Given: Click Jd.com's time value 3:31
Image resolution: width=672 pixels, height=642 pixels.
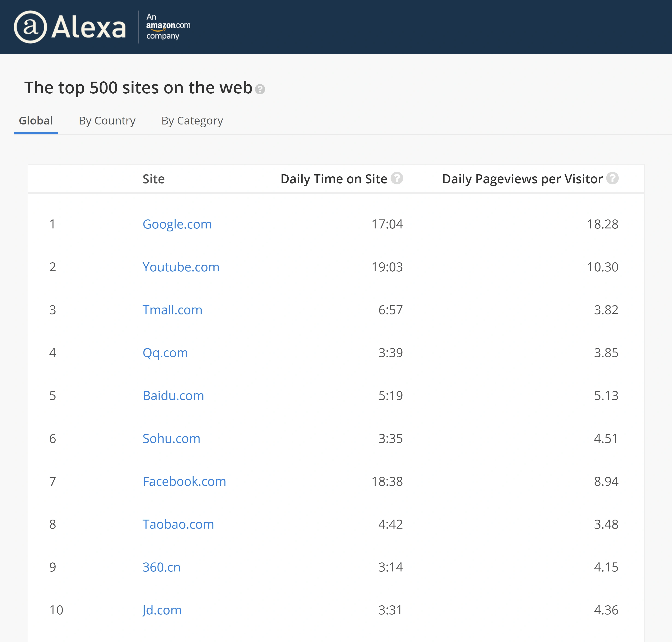Looking at the screenshot, I should point(391,610).
